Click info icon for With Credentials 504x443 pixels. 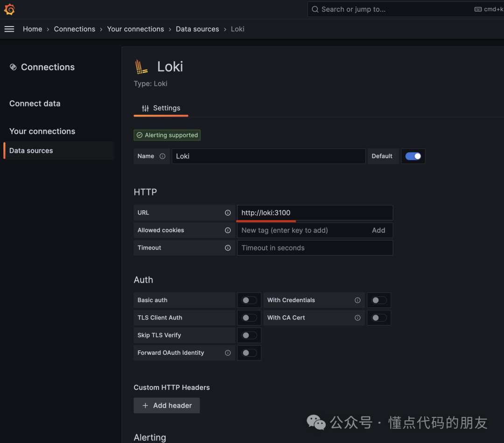357,300
